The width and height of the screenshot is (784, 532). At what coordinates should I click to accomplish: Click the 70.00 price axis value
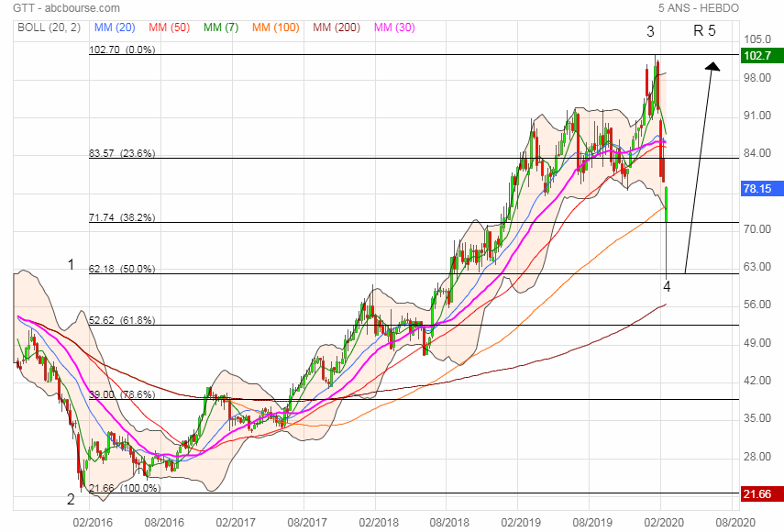pyautogui.click(x=757, y=229)
